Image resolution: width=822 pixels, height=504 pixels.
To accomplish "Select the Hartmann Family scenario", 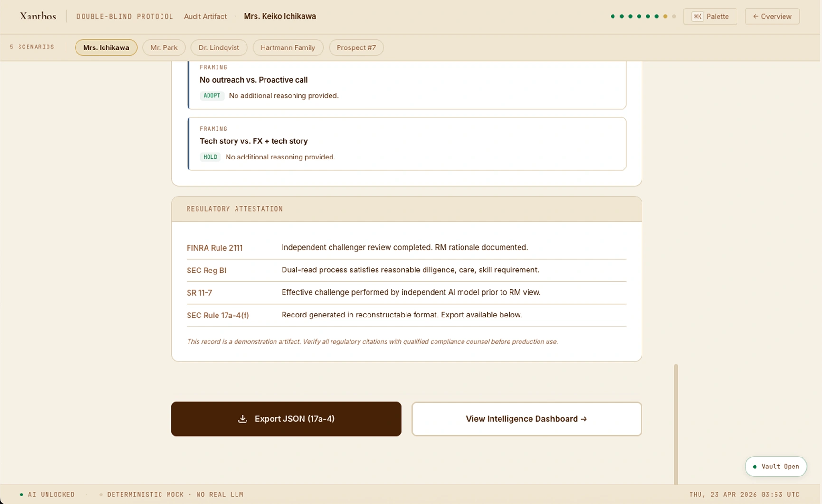I will [x=288, y=47].
